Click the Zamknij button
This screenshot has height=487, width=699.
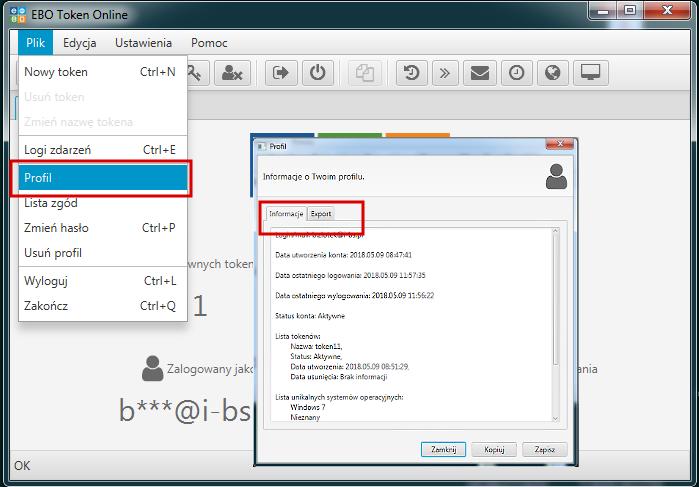tap(444, 450)
